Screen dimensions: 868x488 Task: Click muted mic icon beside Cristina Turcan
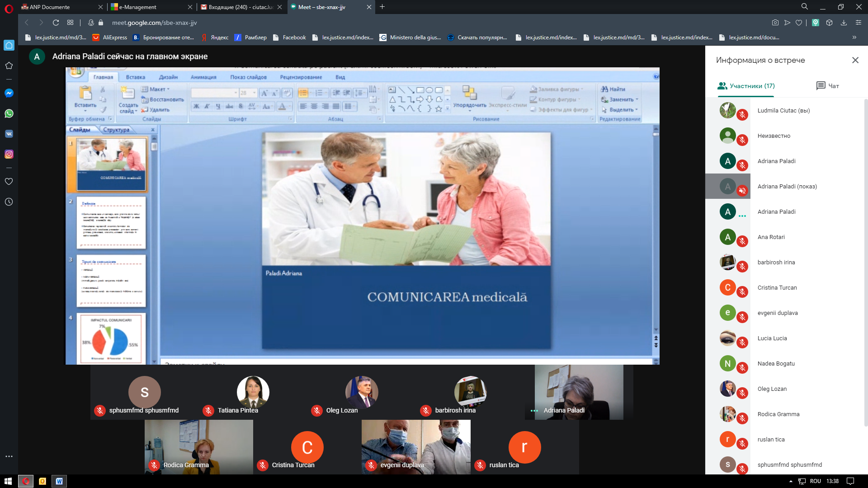(742, 292)
